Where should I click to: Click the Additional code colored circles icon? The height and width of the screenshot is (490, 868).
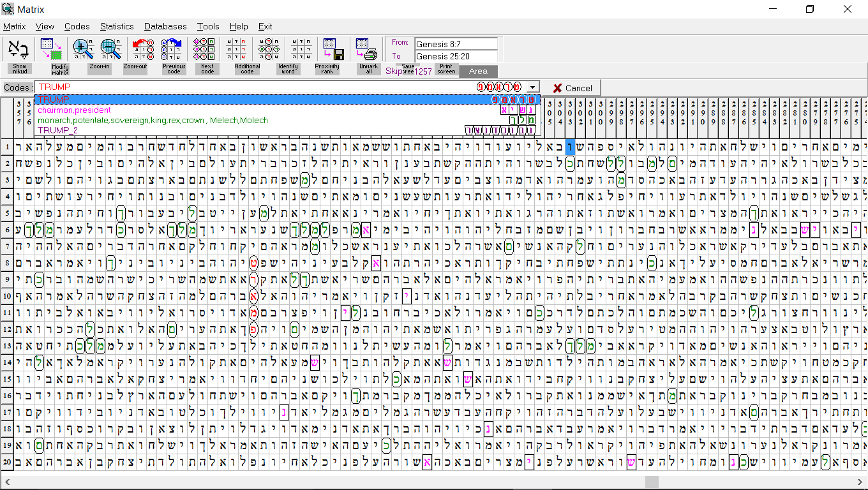[204, 50]
